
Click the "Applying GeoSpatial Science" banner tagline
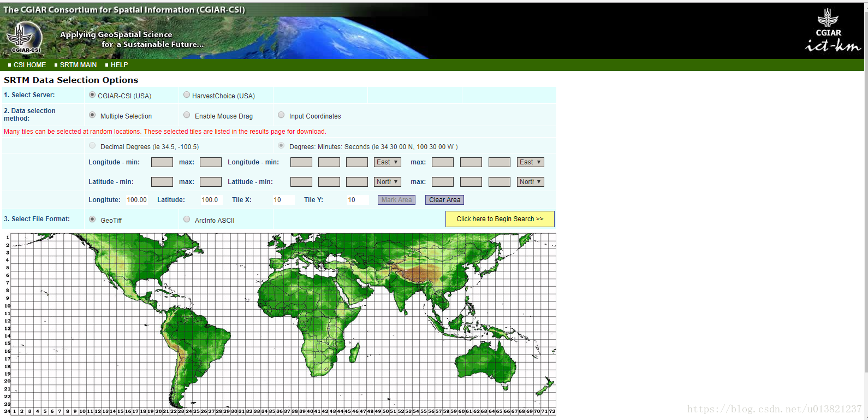point(116,34)
